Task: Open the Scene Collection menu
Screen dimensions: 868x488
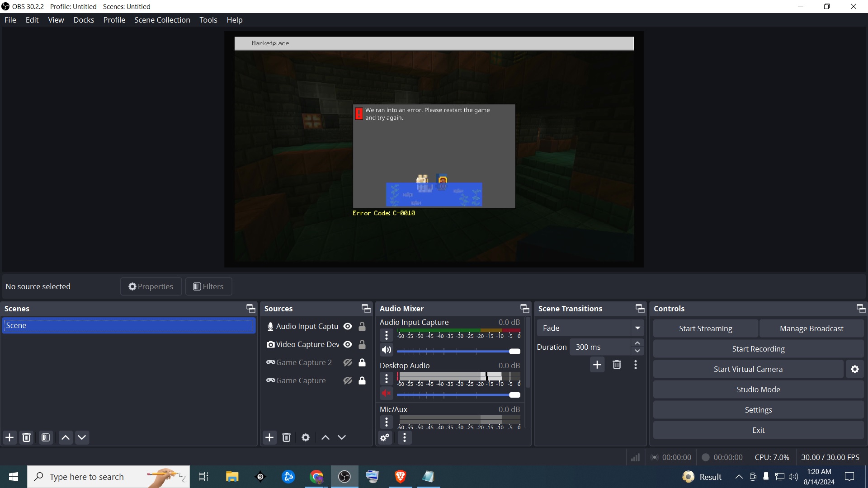Action: coord(162,20)
